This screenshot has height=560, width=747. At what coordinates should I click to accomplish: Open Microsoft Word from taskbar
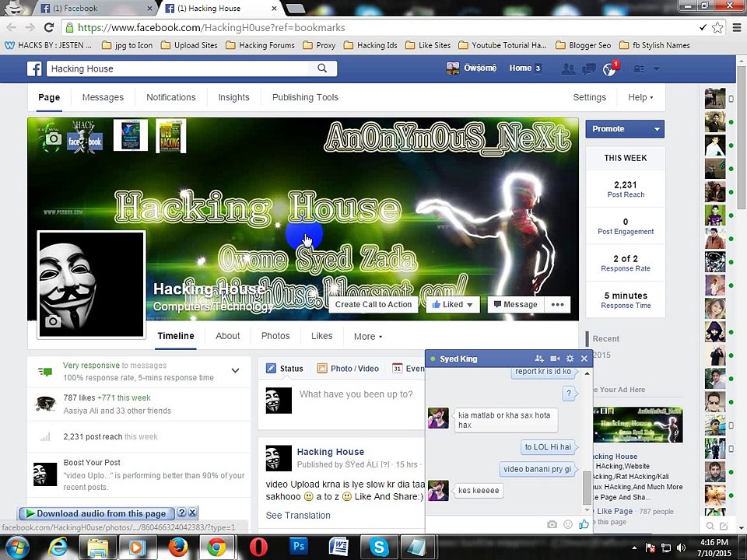[x=338, y=547]
